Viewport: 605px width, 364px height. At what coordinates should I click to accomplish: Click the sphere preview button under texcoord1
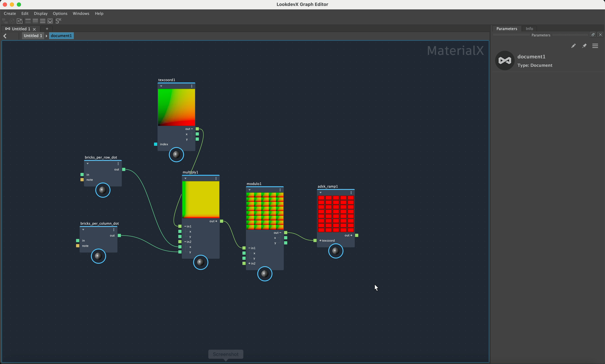(x=176, y=155)
